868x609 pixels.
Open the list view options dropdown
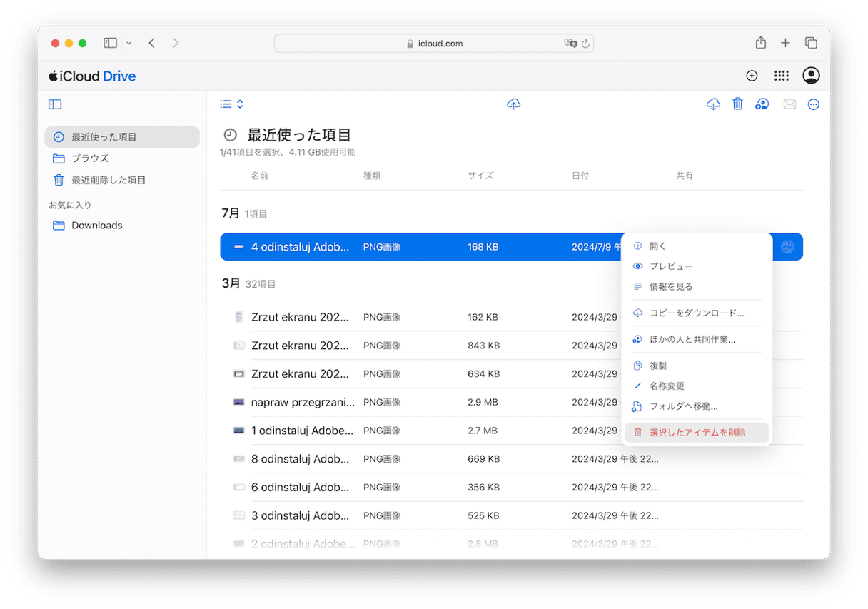(232, 104)
